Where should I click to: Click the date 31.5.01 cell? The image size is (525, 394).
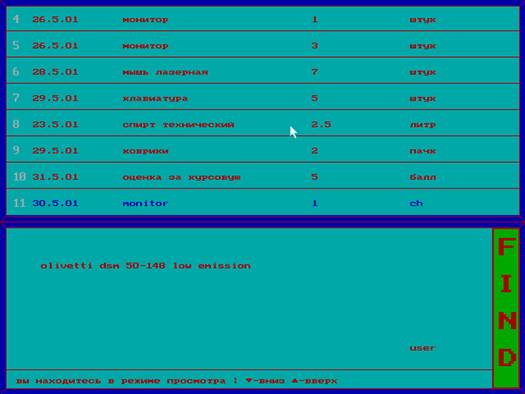(x=55, y=177)
